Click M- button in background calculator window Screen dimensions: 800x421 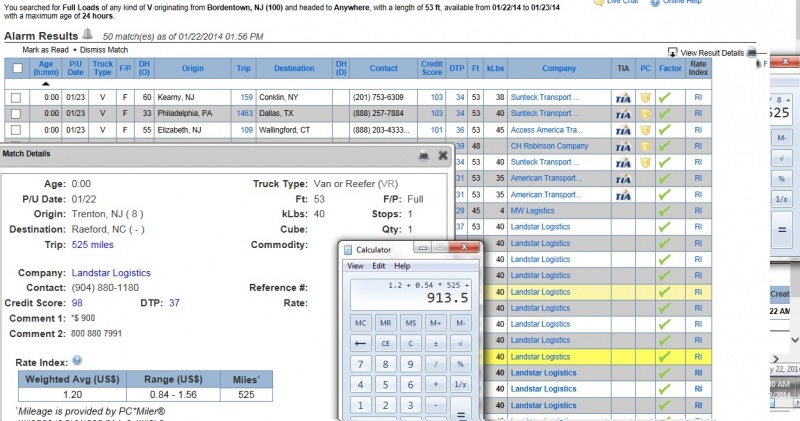coord(782,138)
